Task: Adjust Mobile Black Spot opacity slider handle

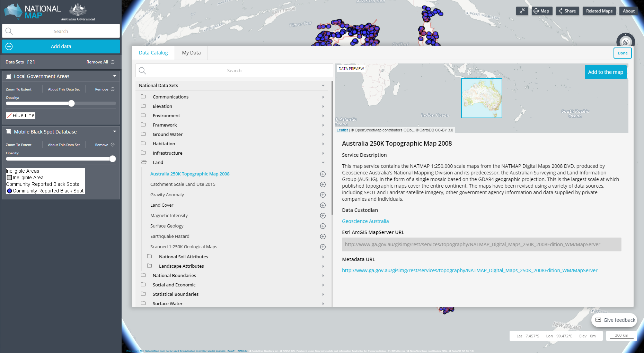Action: (x=113, y=159)
